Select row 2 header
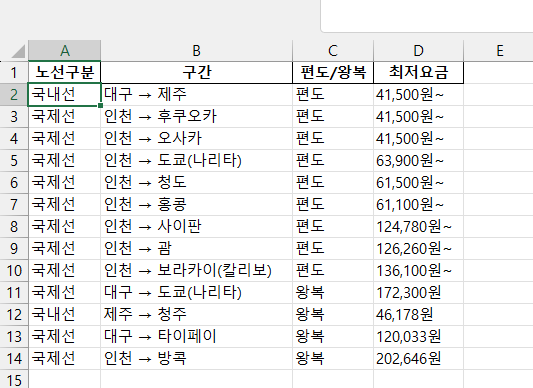533x388 pixels. pos(14,95)
